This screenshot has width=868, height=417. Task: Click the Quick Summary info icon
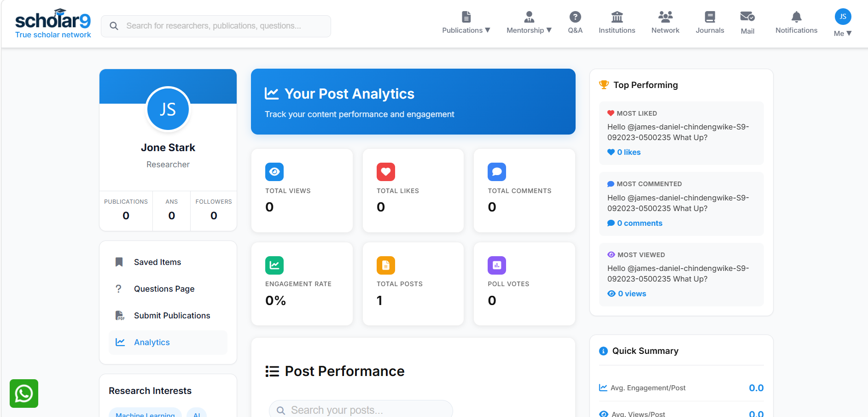[x=603, y=351]
